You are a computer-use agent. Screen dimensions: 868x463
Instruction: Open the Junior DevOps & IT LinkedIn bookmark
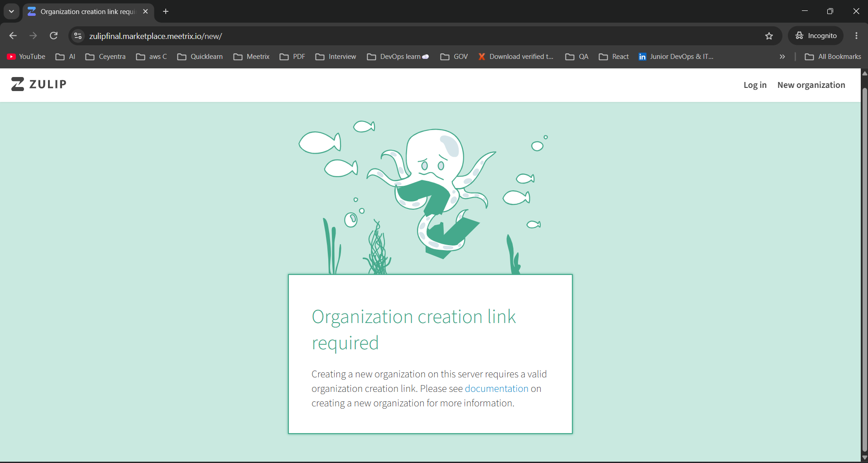coord(676,57)
